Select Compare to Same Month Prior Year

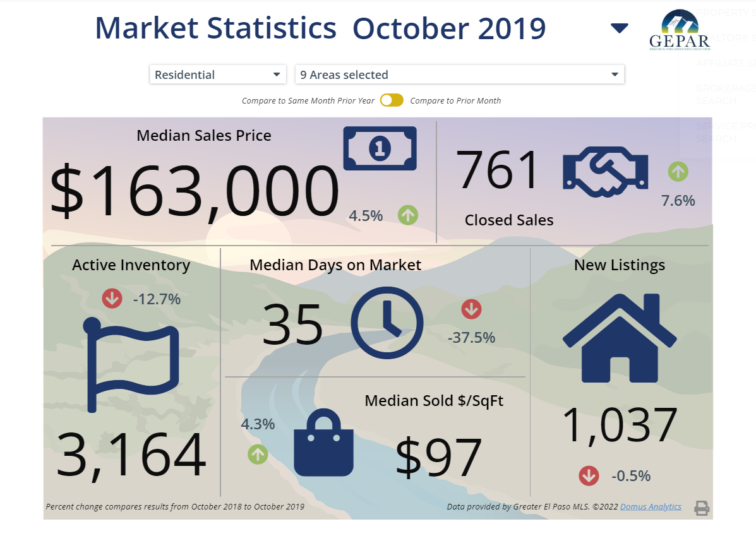point(308,101)
